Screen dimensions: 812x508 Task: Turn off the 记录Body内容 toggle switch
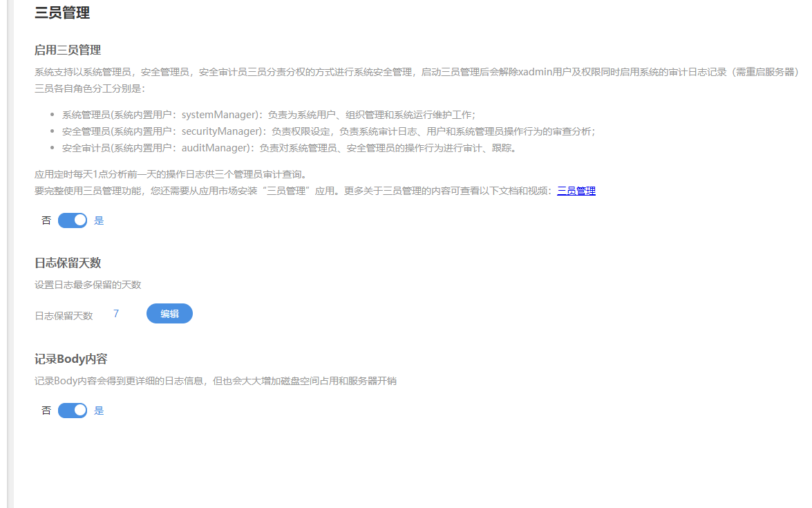click(x=72, y=410)
